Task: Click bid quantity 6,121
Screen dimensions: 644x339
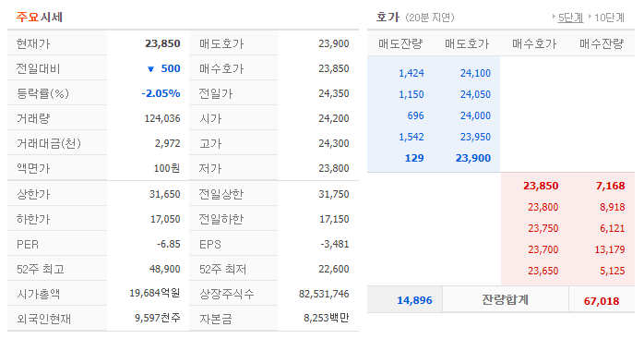Action: pos(612,228)
